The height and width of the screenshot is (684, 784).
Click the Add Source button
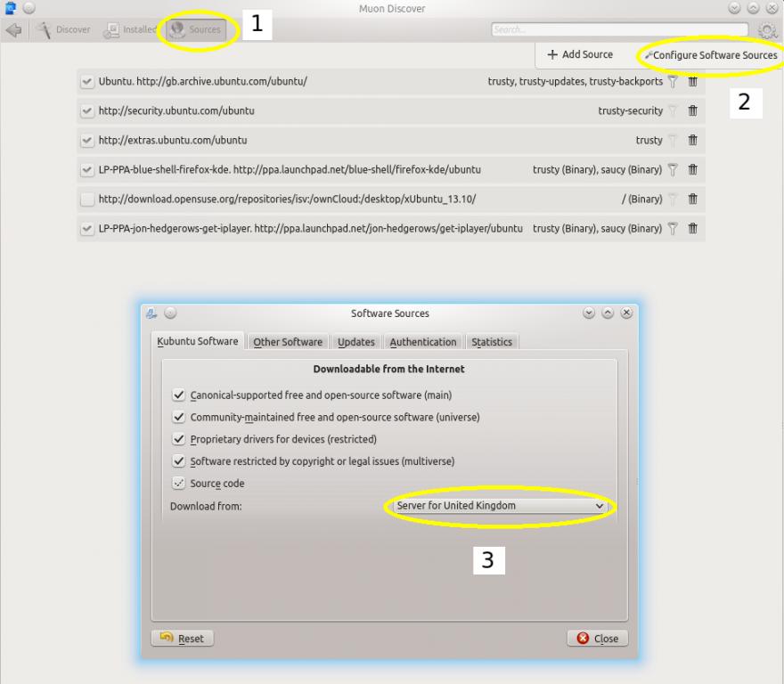click(x=580, y=54)
